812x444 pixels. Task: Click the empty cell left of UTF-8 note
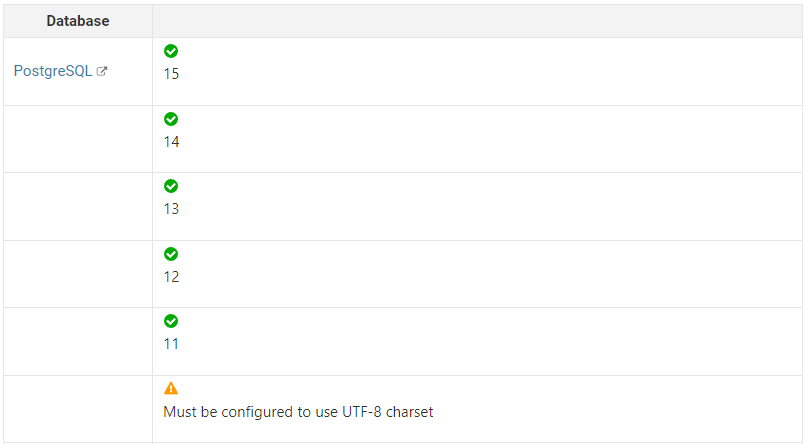click(x=78, y=409)
